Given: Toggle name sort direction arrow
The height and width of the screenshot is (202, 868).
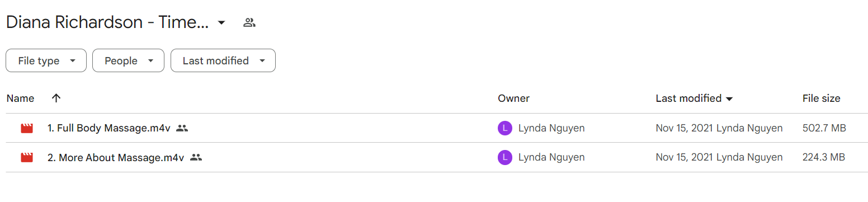Looking at the screenshot, I should point(56,98).
